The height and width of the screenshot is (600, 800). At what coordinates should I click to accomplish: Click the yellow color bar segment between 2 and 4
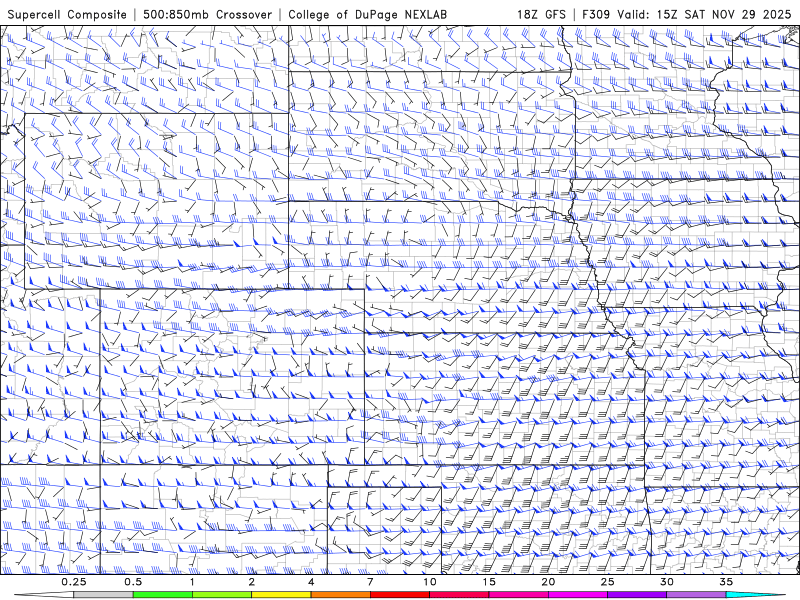281,595
